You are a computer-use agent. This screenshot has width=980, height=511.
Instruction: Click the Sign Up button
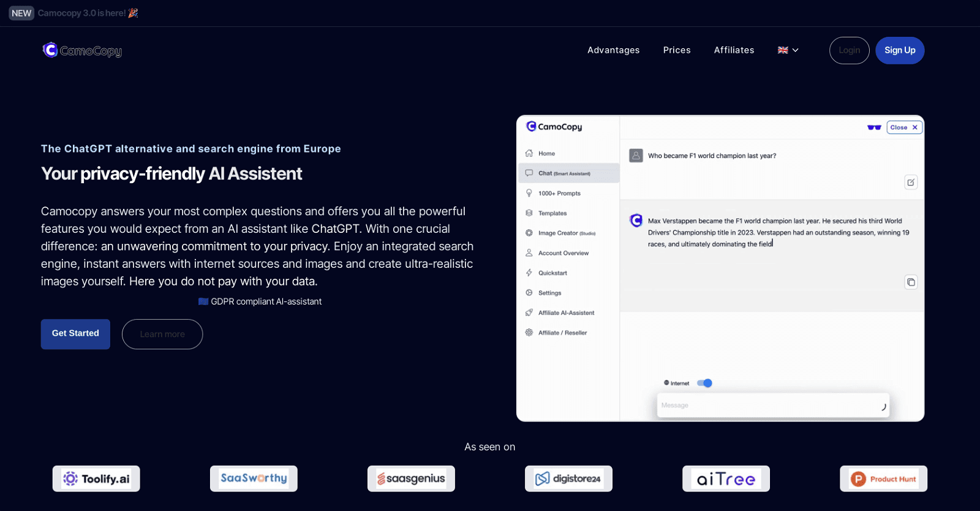(899, 50)
